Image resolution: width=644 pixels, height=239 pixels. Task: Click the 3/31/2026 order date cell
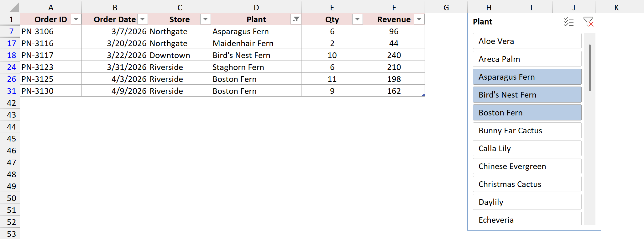point(115,67)
